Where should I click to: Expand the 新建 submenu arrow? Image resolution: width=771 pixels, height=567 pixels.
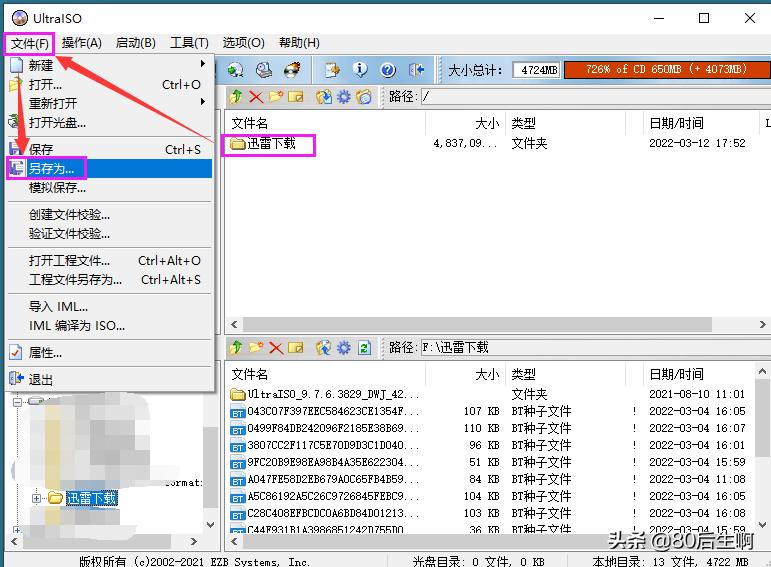tap(203, 64)
